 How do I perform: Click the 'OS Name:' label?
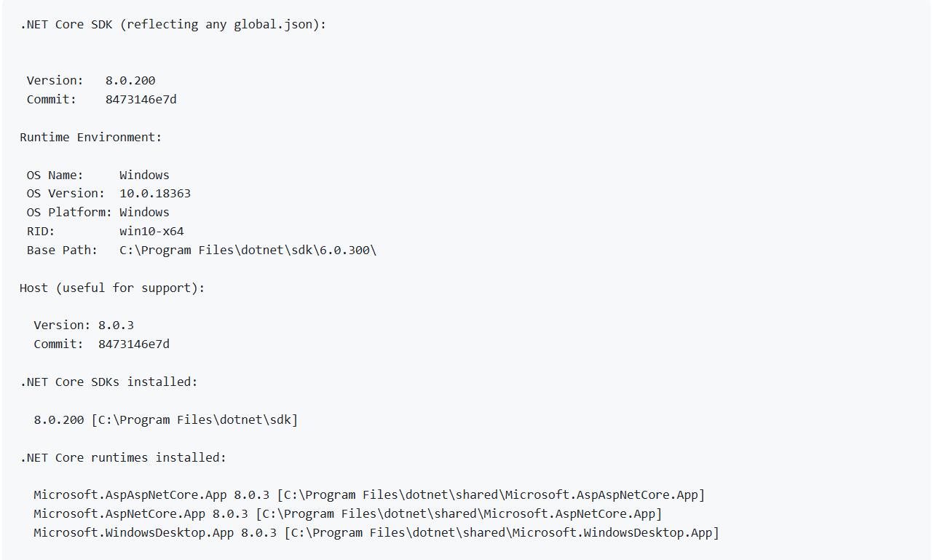point(55,175)
